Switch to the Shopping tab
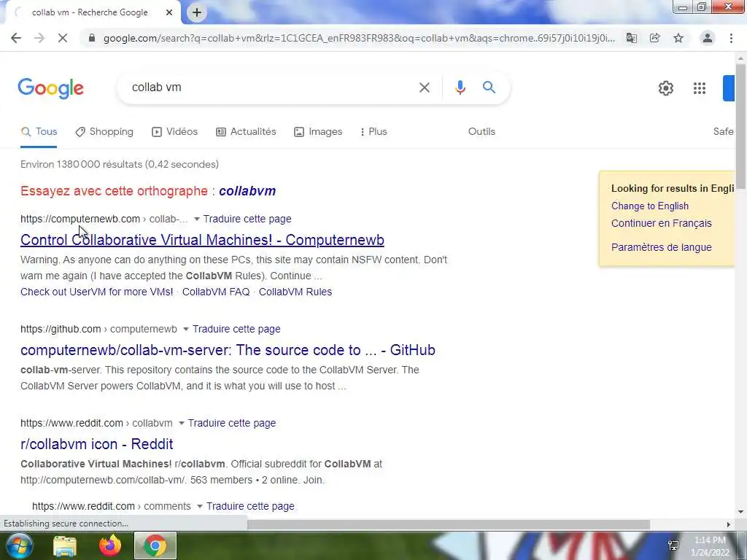The image size is (747, 560). (x=104, y=132)
